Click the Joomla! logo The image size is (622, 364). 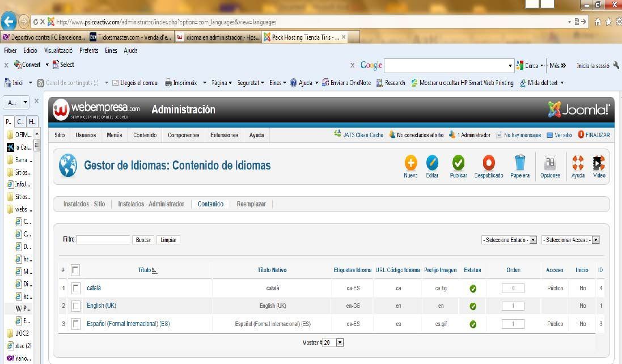pyautogui.click(x=578, y=109)
